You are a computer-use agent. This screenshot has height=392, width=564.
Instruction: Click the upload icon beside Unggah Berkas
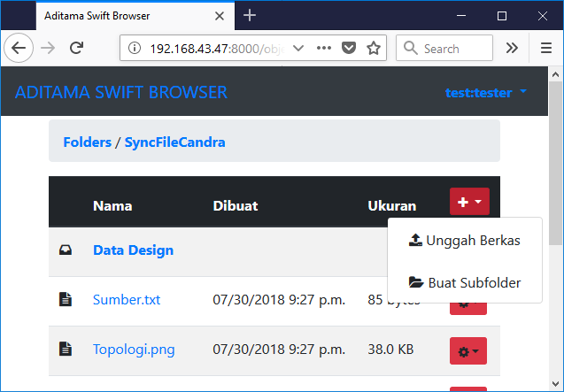(x=415, y=240)
